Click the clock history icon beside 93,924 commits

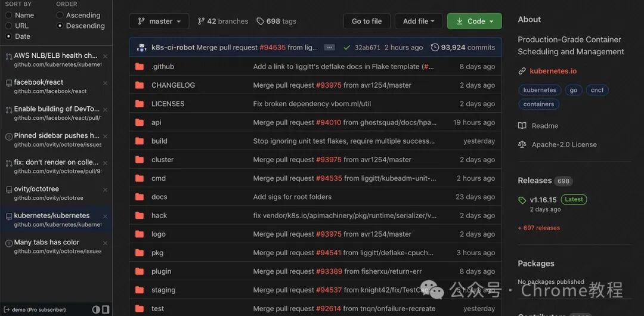click(435, 48)
